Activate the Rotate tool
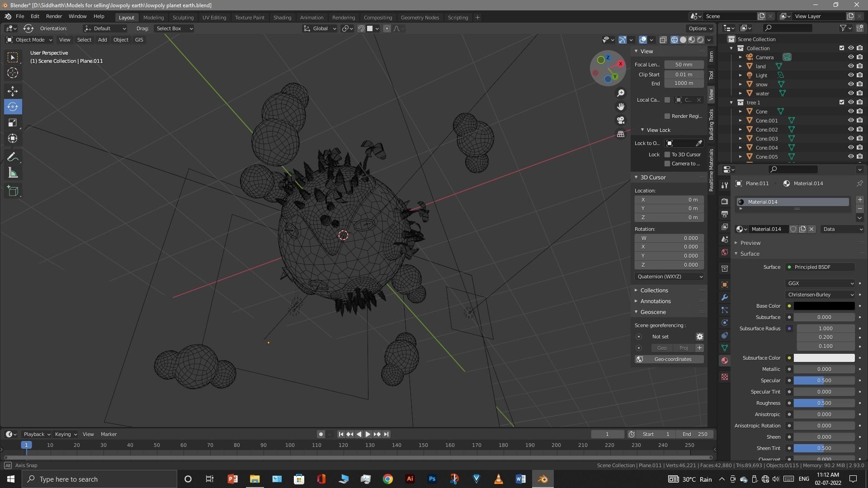Screen dimensions: 868x488 coord(13,107)
